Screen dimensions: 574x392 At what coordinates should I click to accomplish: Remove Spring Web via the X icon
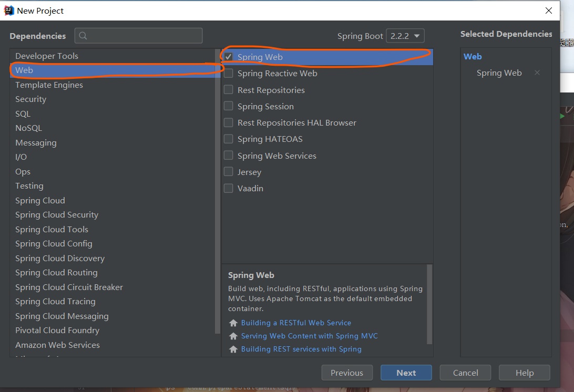(537, 73)
